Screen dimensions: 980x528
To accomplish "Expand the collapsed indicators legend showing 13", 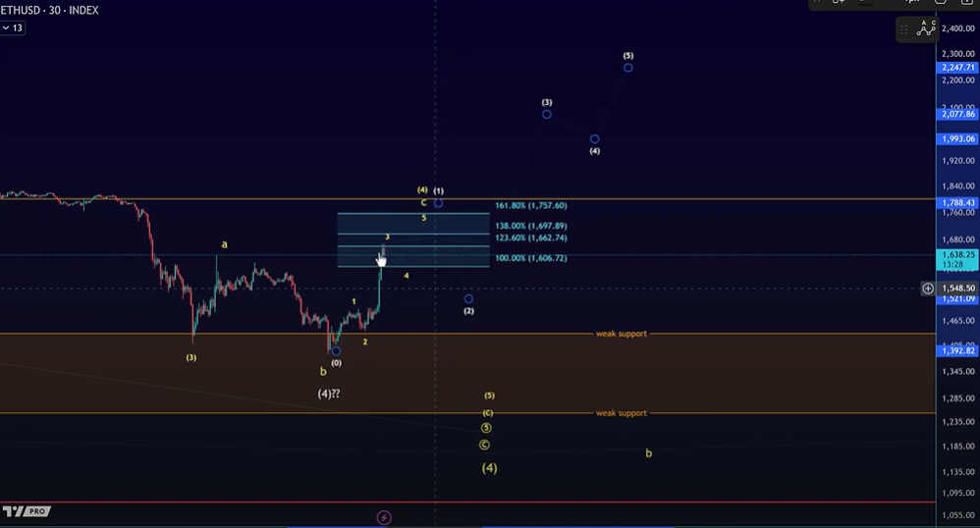I will tap(13, 28).
